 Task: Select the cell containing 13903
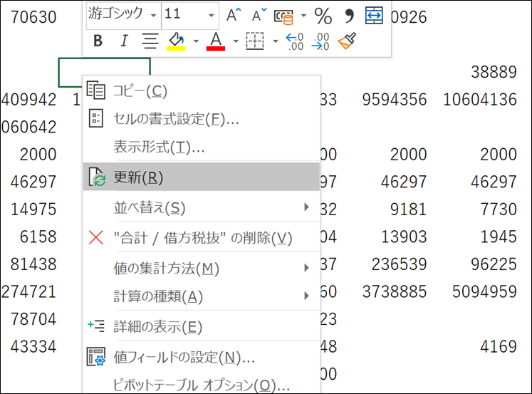click(404, 237)
